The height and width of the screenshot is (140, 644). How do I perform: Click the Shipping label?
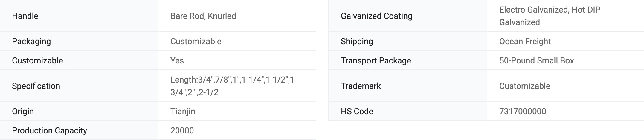[x=357, y=41]
